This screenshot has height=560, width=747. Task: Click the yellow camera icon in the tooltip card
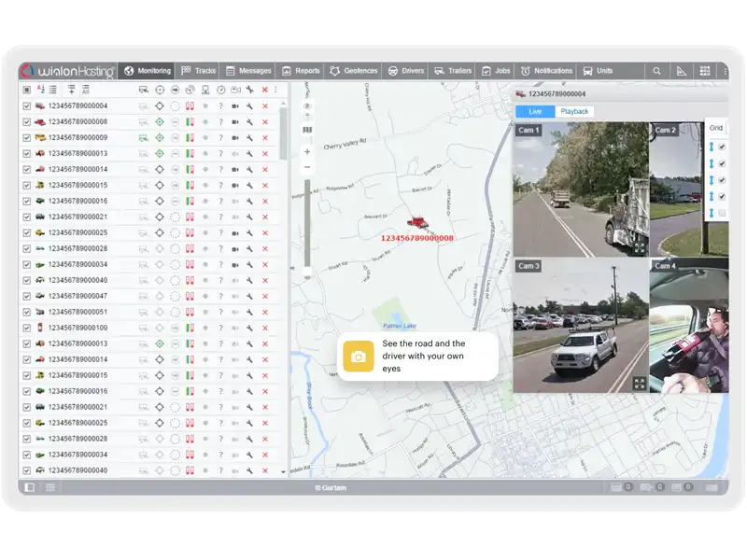click(359, 357)
